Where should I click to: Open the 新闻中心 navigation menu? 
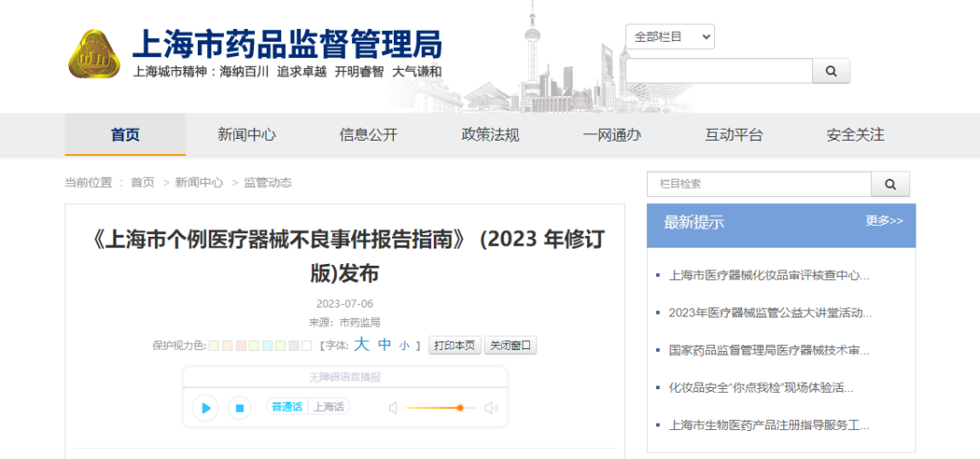coord(247,135)
